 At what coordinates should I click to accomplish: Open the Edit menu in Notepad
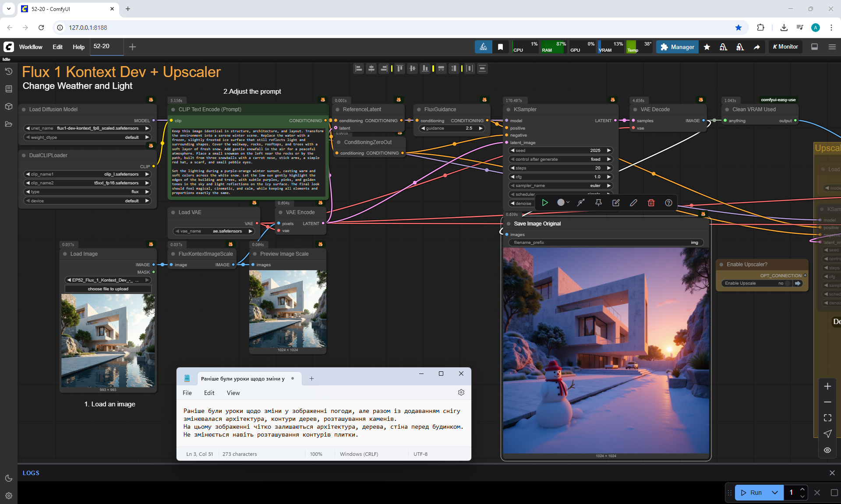pyautogui.click(x=209, y=393)
